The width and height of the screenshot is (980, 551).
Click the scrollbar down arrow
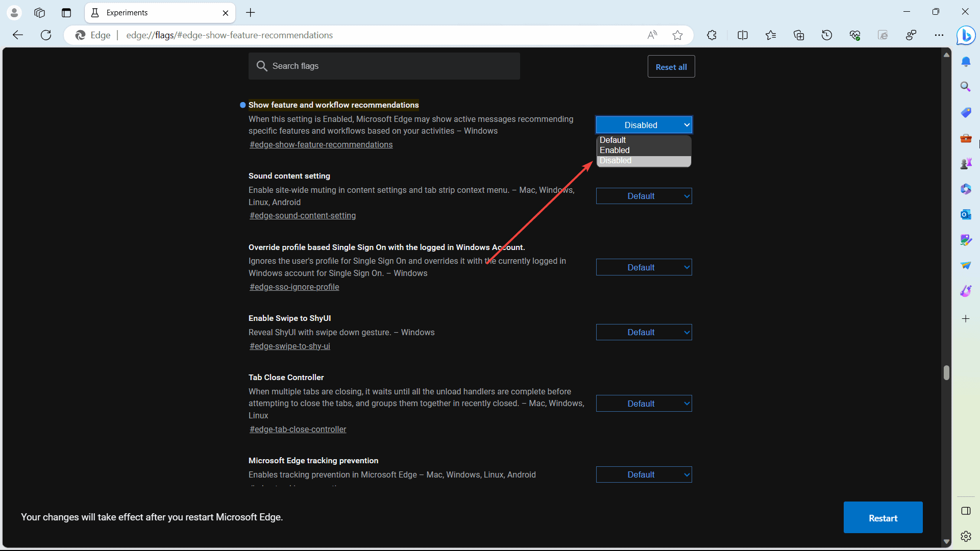click(x=946, y=542)
